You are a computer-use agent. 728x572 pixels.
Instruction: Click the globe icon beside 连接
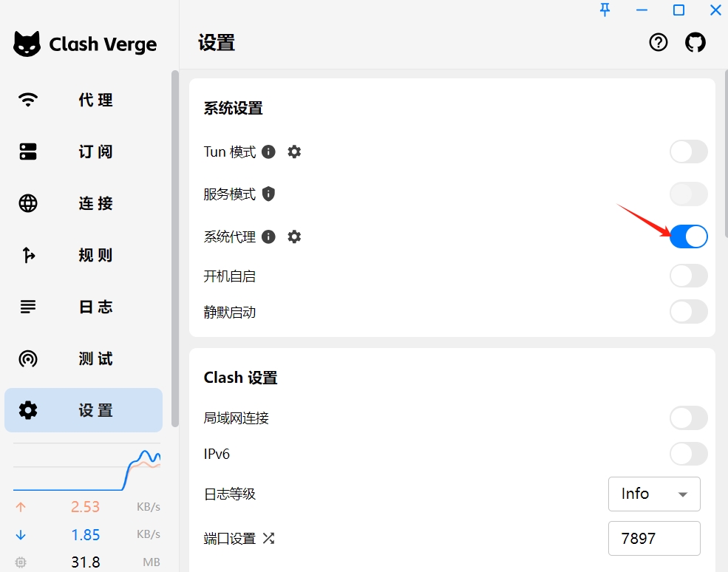[x=28, y=203]
